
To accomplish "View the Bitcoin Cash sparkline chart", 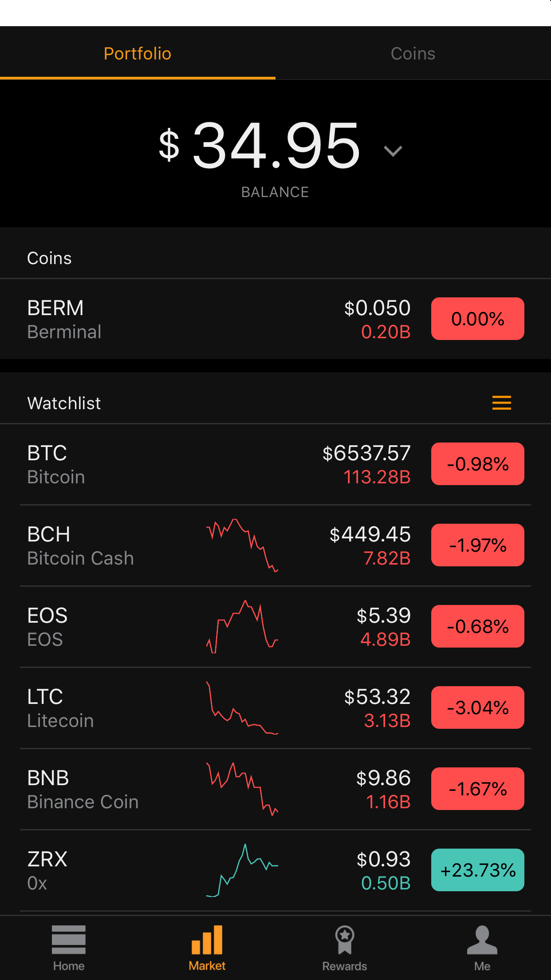I will tap(242, 545).
